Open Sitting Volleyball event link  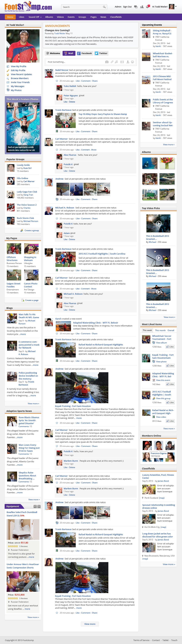click(x=162, y=32)
